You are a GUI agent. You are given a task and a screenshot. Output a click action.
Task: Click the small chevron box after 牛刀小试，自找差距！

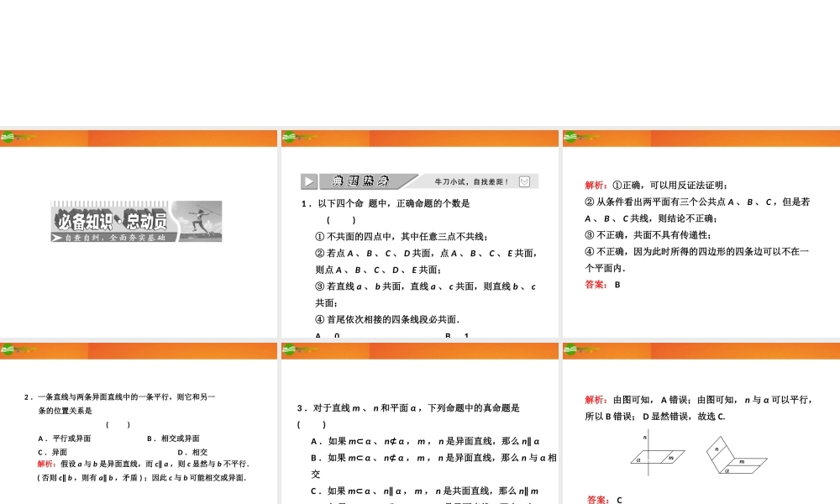click(524, 181)
